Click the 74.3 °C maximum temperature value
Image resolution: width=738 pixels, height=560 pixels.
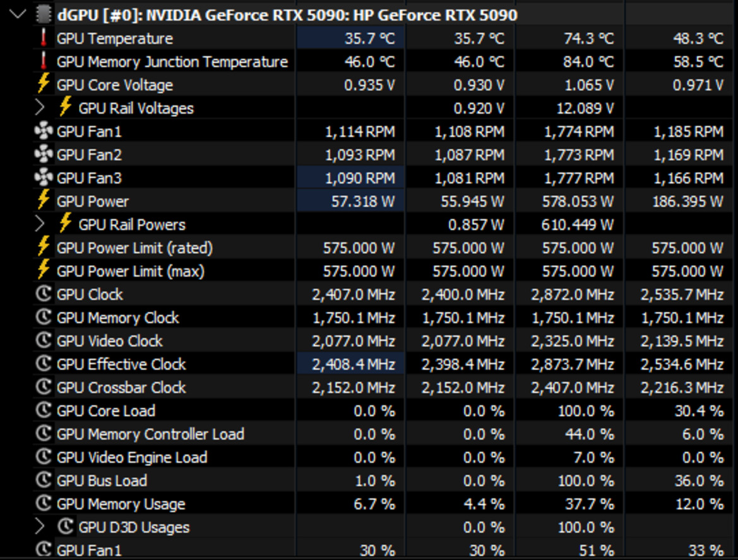[589, 39]
